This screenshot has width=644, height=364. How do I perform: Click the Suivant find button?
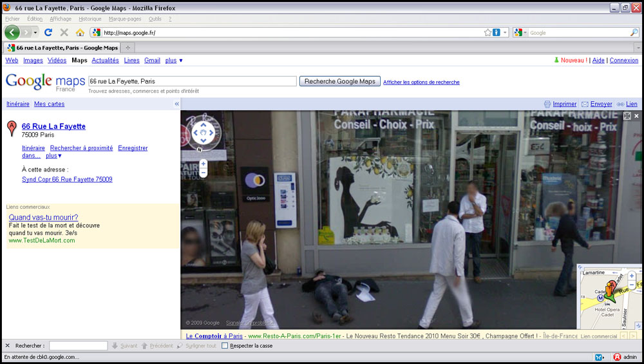(125, 345)
